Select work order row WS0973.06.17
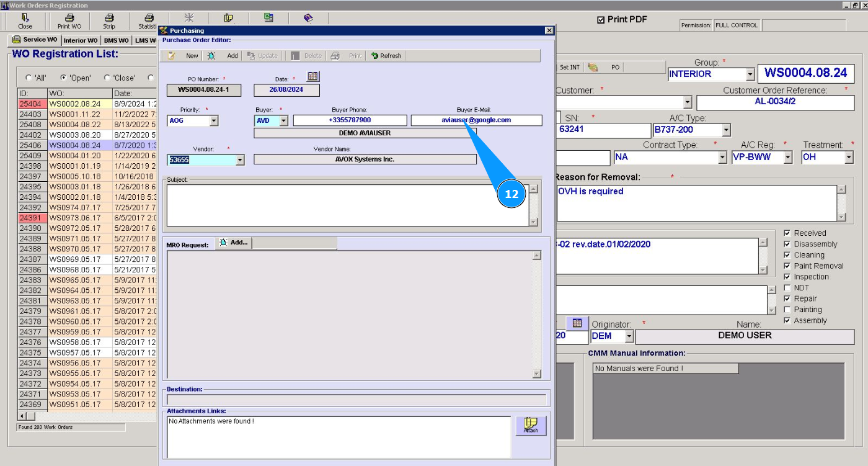This screenshot has height=466, width=868. tap(87, 218)
